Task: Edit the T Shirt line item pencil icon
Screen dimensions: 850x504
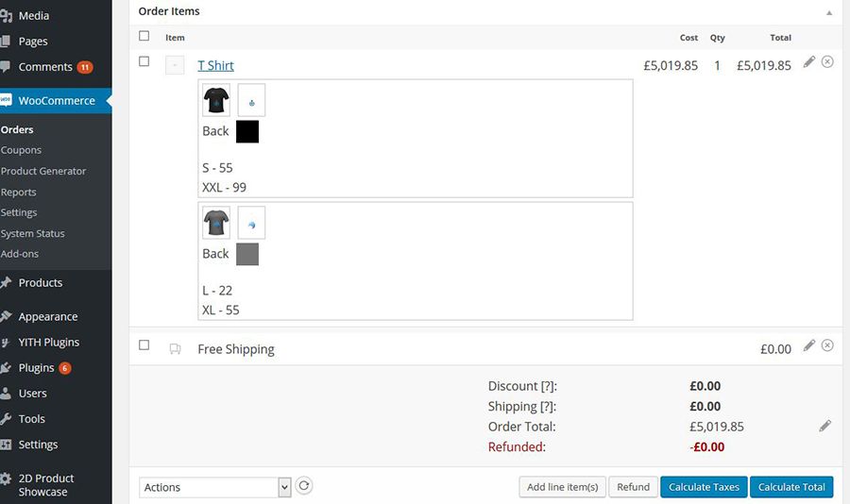Action: pos(808,61)
